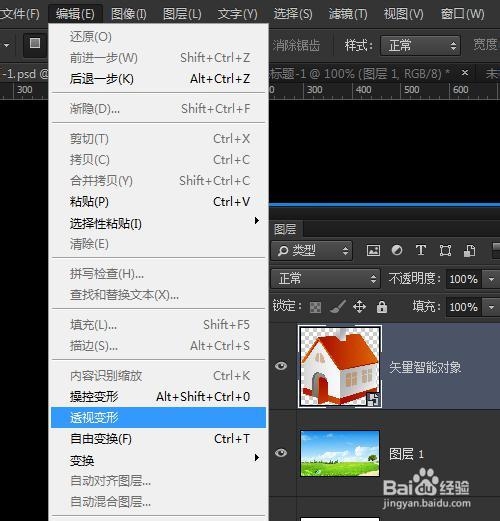Open the 样式 正常 dropdown
Viewport: 500px width, 521px height.
(x=420, y=45)
